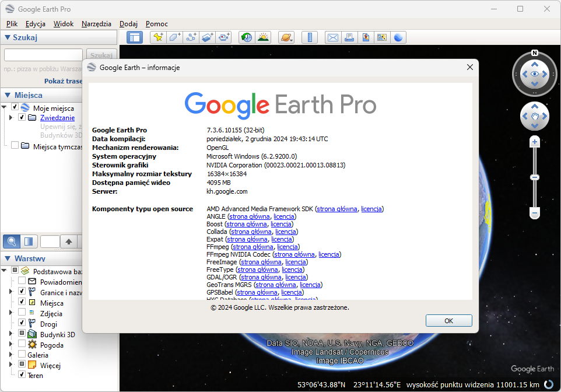Uncheck Zwiedzanie folder checkbox
The image size is (561, 392).
tap(22, 117)
